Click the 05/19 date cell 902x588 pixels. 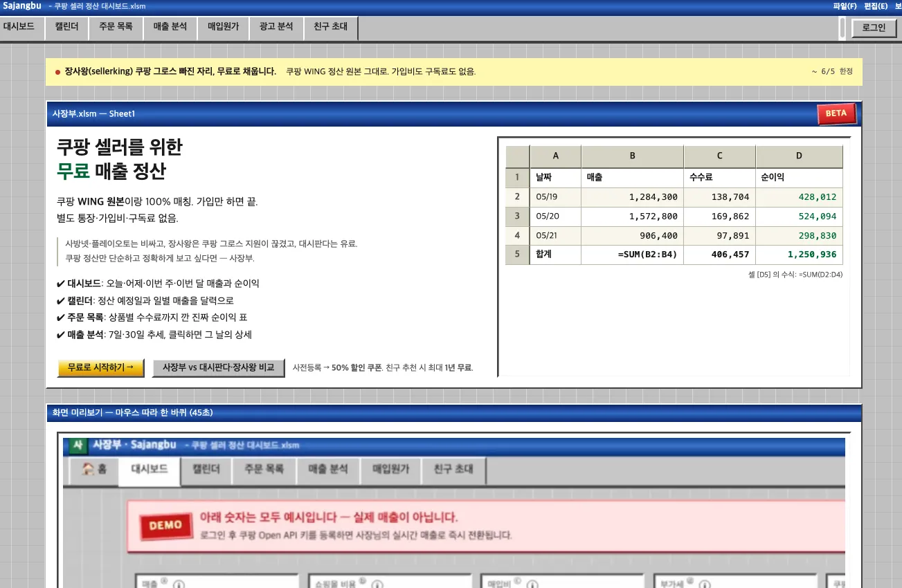pyautogui.click(x=555, y=196)
